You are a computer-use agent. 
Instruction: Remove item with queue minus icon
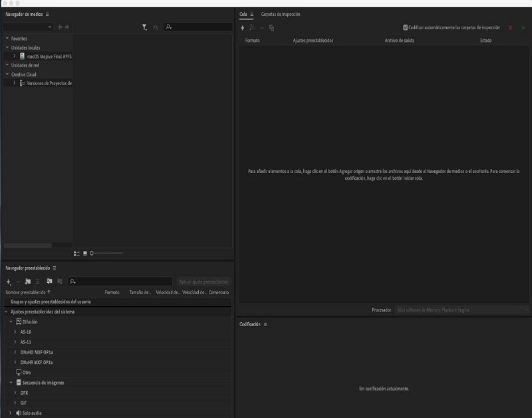[261, 28]
